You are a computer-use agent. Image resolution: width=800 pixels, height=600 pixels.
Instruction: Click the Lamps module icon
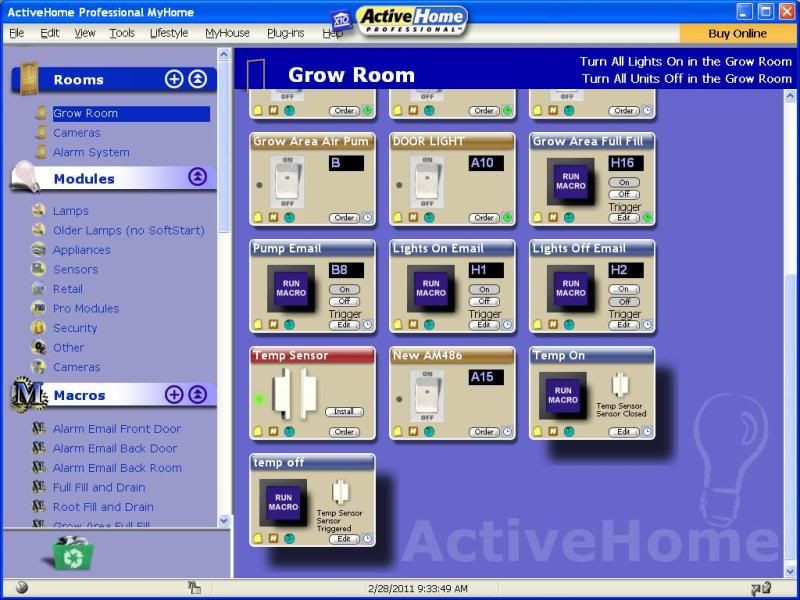[x=39, y=210]
